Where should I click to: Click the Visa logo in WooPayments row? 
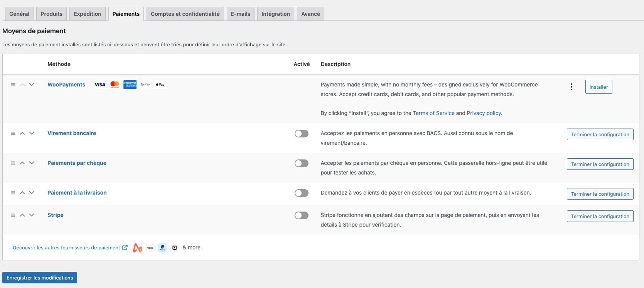click(x=100, y=85)
